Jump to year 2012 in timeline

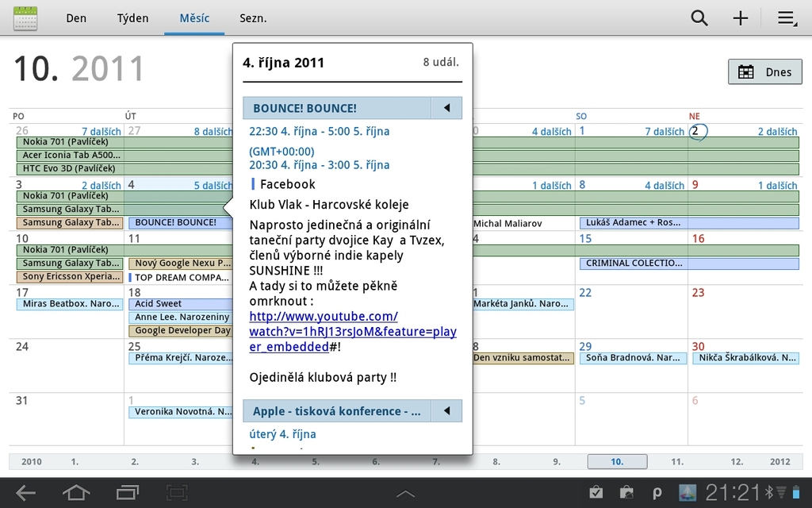coord(779,461)
